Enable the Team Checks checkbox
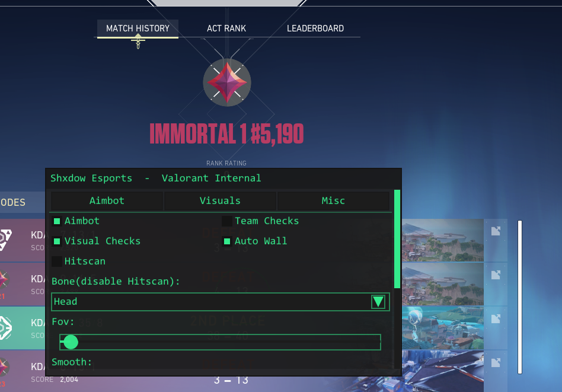The image size is (562, 392). click(226, 221)
